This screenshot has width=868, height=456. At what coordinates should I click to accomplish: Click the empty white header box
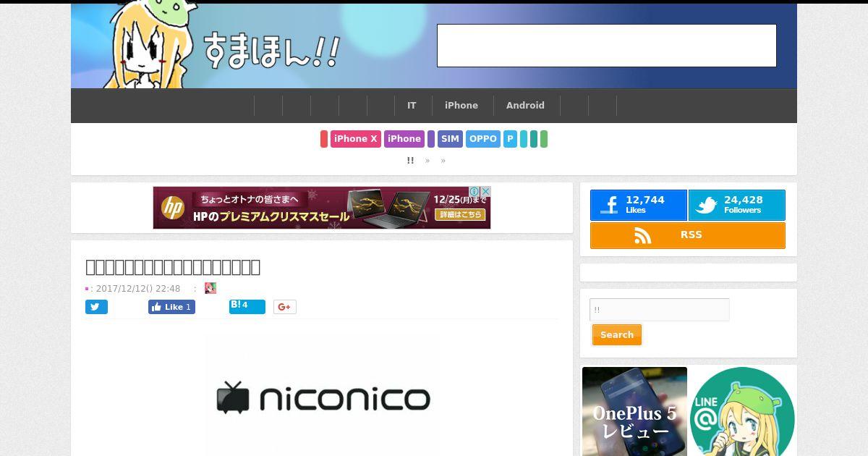pos(607,46)
